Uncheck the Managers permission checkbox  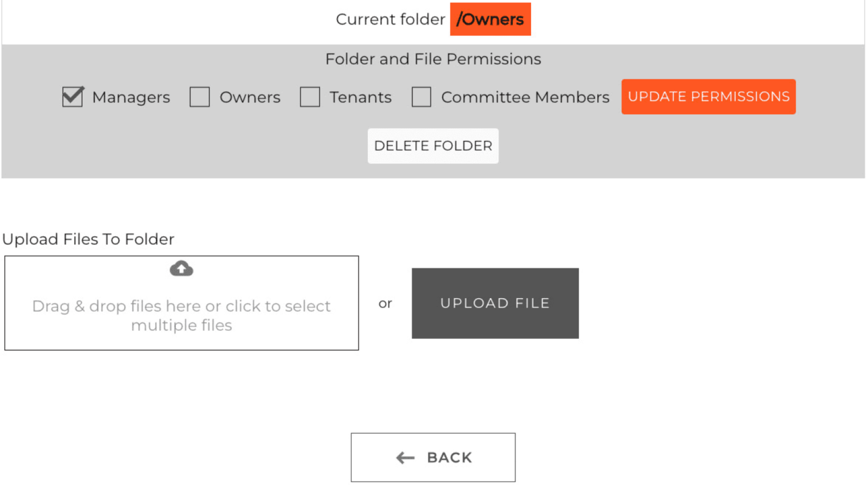[x=72, y=97]
